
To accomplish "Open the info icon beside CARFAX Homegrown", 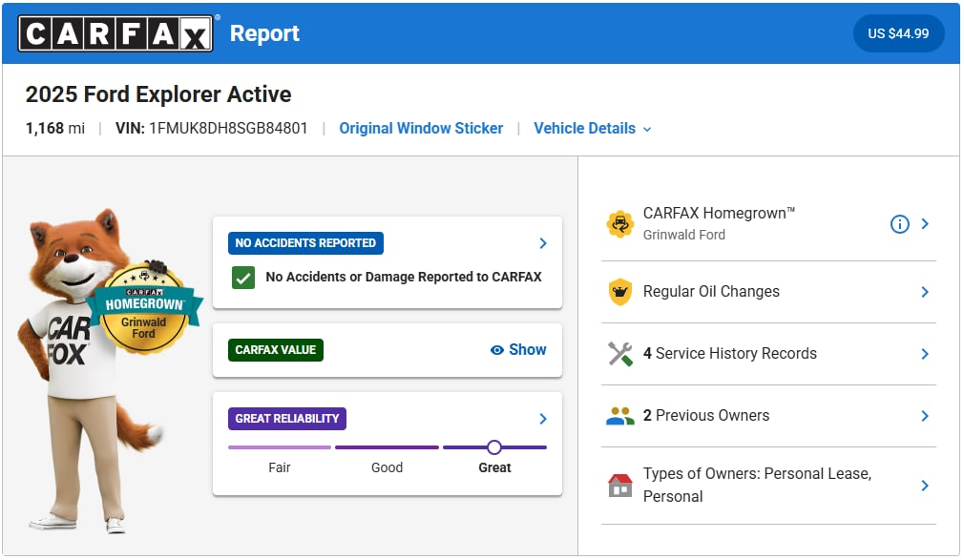I will coord(899,224).
